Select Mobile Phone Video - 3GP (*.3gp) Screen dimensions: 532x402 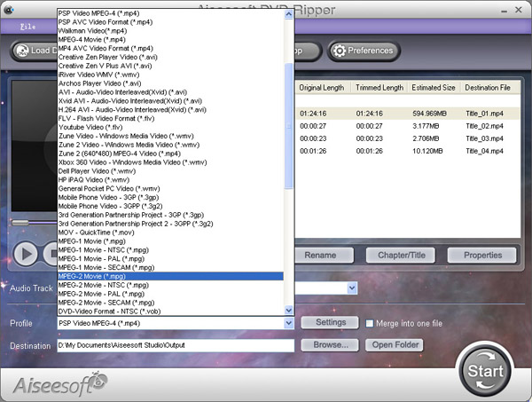[x=170, y=198]
